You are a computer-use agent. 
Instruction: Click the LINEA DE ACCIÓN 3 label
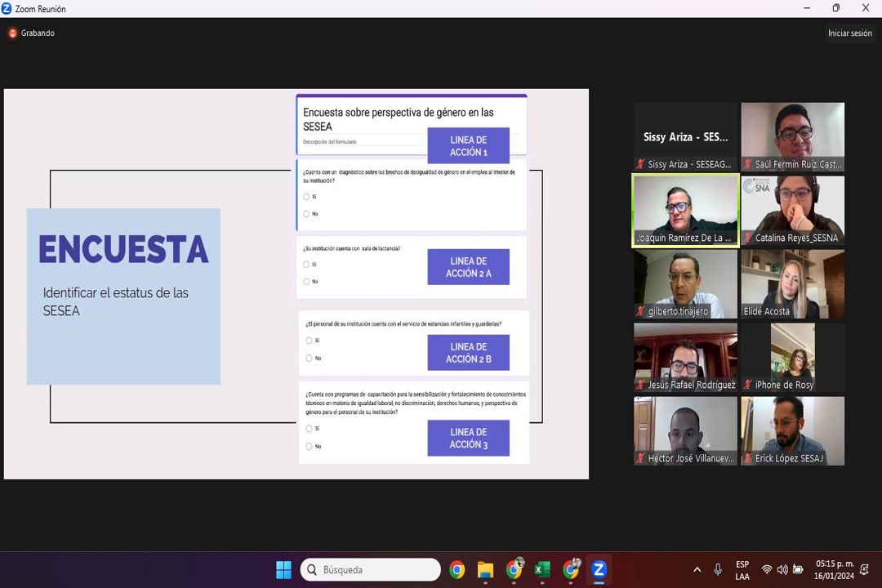pos(468,439)
